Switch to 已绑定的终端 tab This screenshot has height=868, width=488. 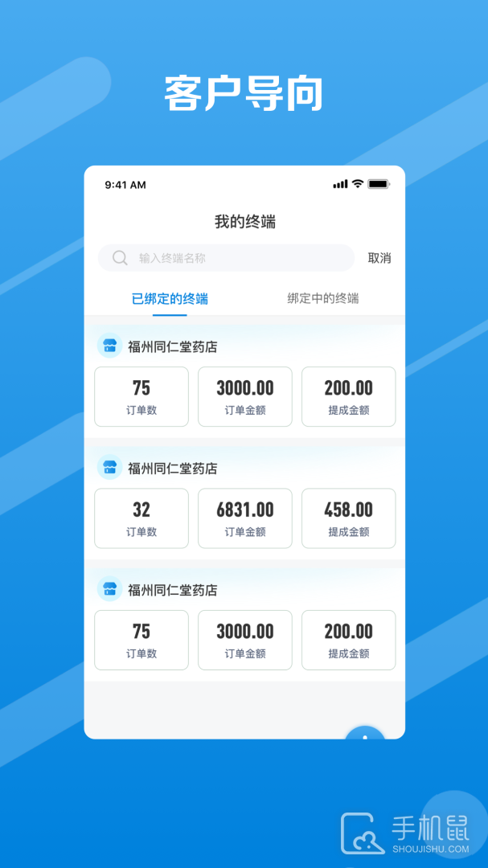170,300
